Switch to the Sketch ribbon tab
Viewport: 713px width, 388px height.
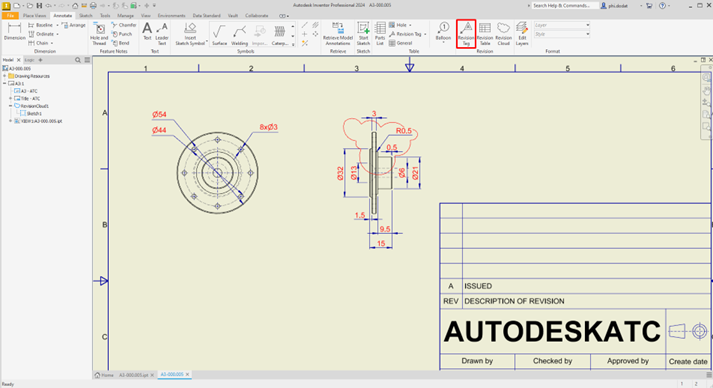pos(86,15)
